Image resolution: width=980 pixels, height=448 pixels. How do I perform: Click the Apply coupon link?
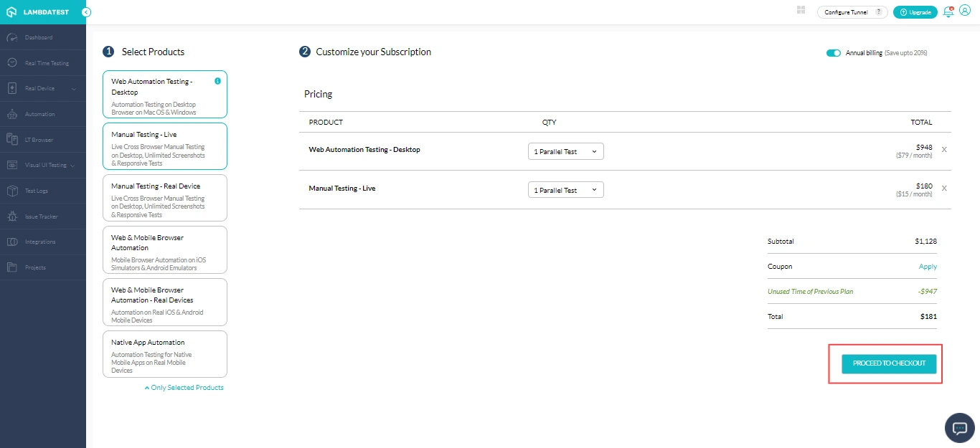pyautogui.click(x=928, y=267)
